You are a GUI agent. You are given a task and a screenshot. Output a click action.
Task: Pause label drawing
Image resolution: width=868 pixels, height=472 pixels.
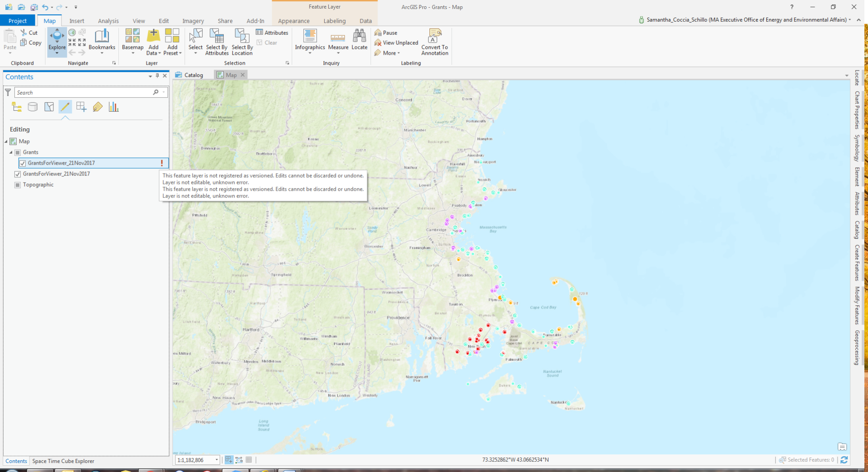(x=386, y=33)
